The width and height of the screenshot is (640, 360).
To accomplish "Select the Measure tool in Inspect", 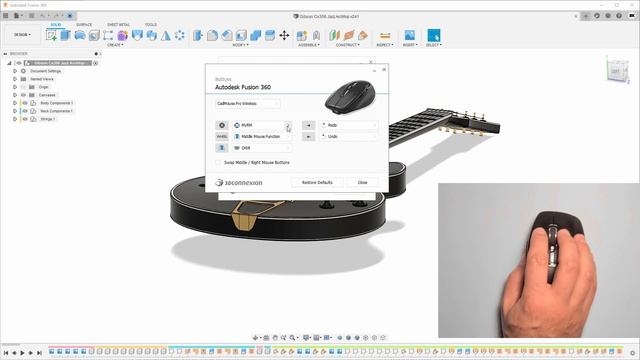I will pos(385,36).
